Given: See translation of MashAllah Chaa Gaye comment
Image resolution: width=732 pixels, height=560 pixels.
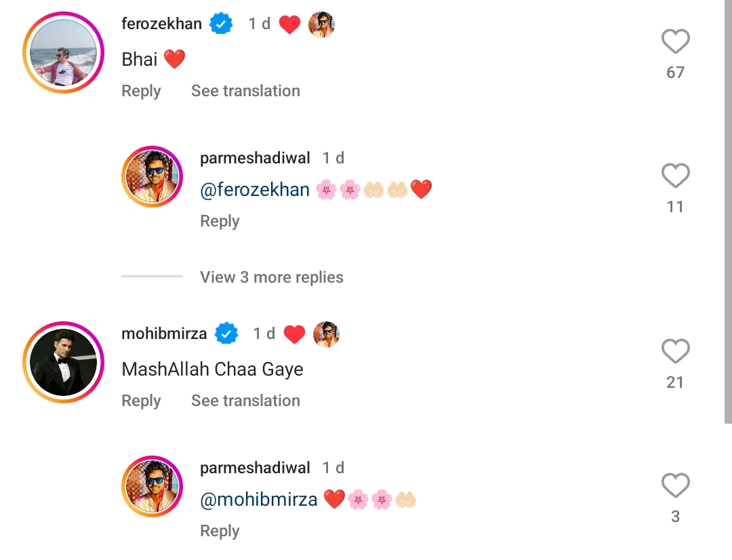Looking at the screenshot, I should pos(245,401).
